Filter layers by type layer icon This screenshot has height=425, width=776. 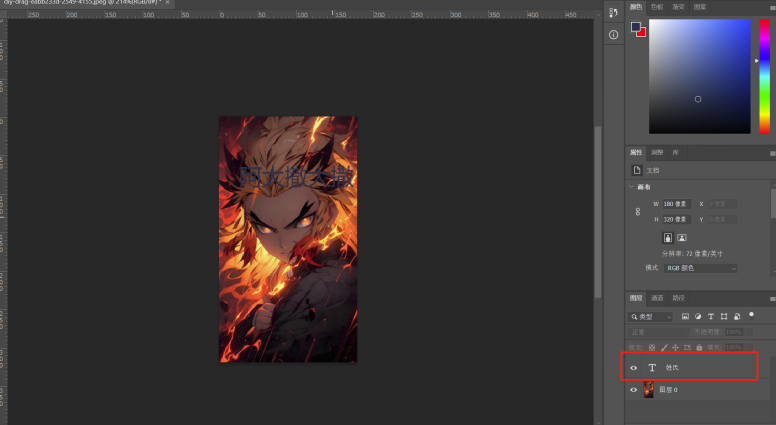pyautogui.click(x=711, y=317)
